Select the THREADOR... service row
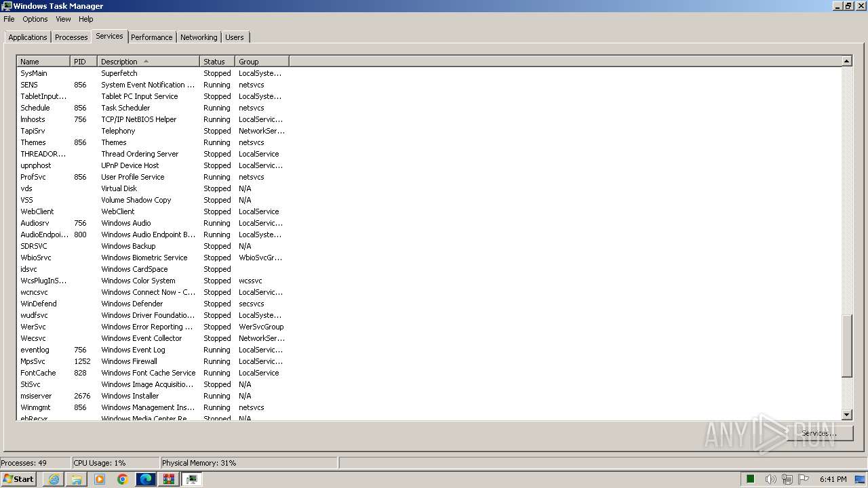This screenshot has height=488, width=868. (x=153, y=154)
